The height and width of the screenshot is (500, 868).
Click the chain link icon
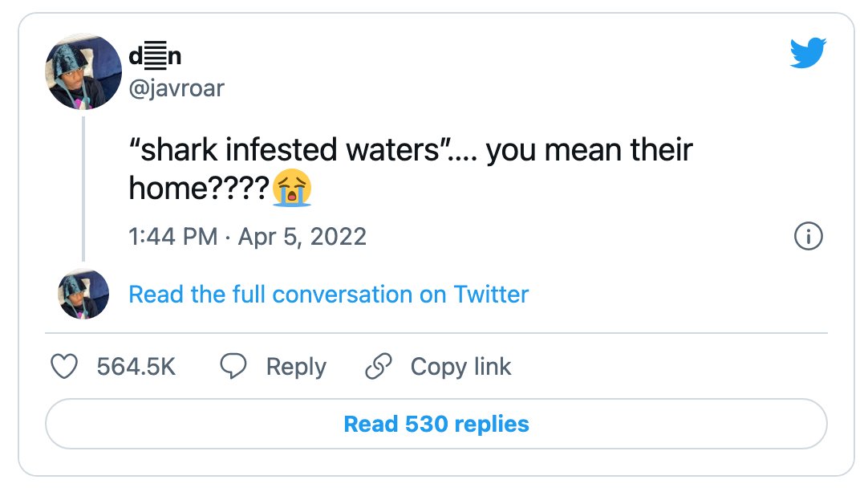[379, 366]
